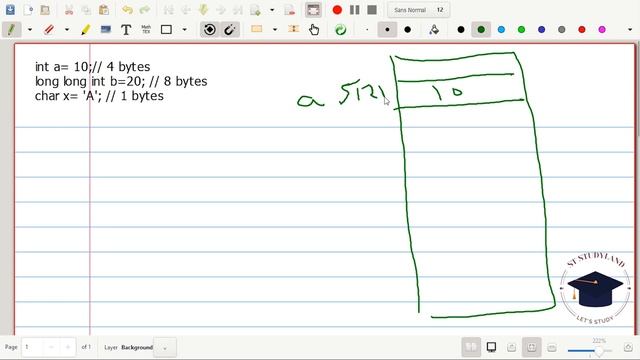Image resolution: width=640 pixels, height=360 pixels.
Task: Delete the current page
Action: (289, 10)
